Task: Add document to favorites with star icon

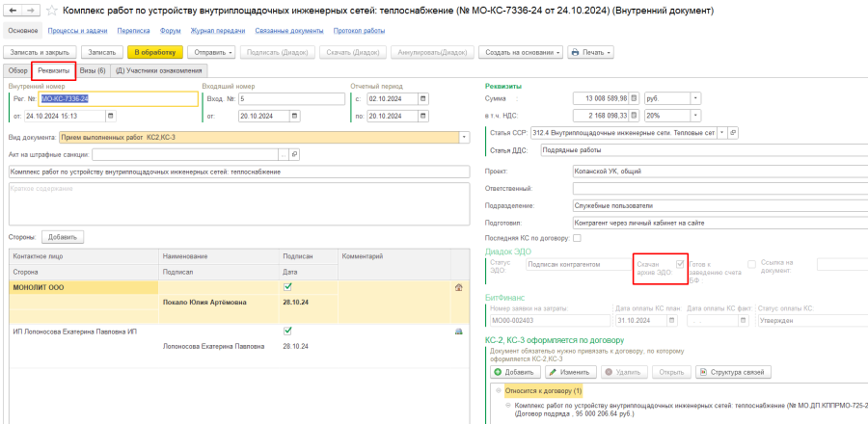Action: pyautogui.click(x=50, y=11)
